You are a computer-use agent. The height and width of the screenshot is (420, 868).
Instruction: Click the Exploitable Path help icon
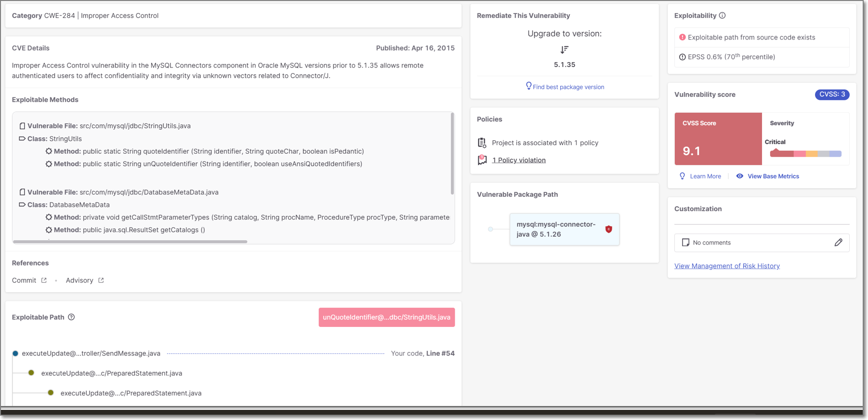click(x=71, y=317)
